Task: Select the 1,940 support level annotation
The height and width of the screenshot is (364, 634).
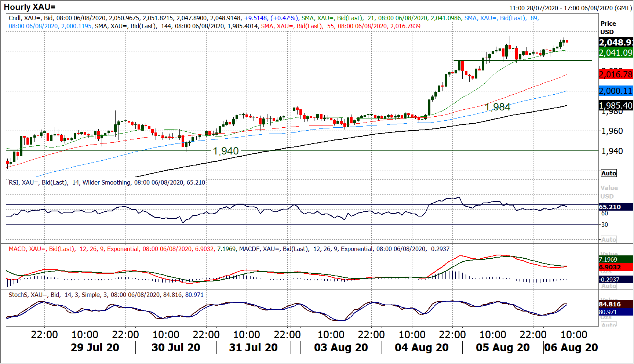Action: click(x=226, y=151)
